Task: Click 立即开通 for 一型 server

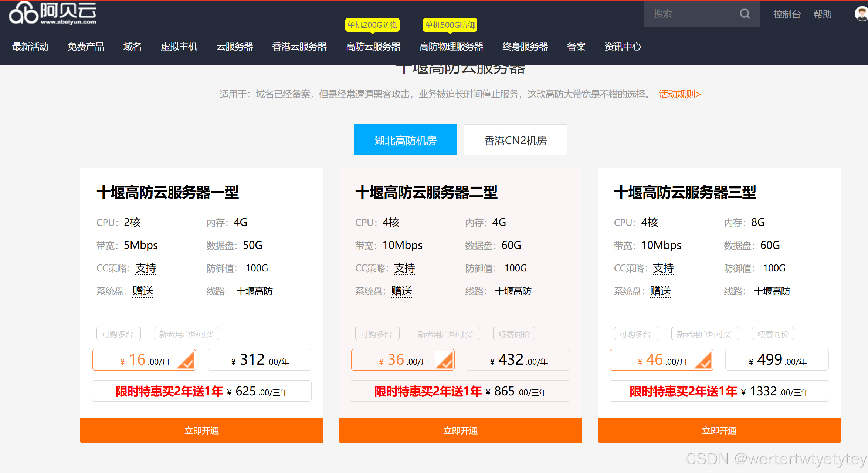Action: coord(201,430)
